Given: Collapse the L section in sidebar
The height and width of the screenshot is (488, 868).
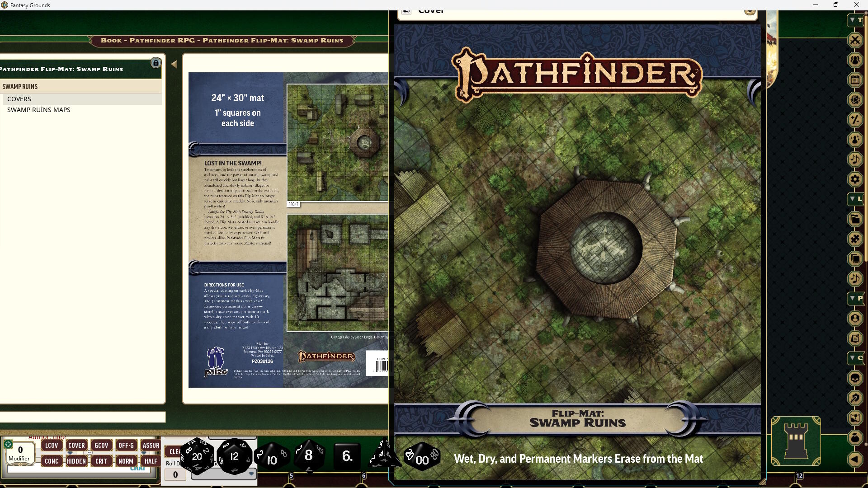Looking at the screenshot, I should click(x=855, y=199).
